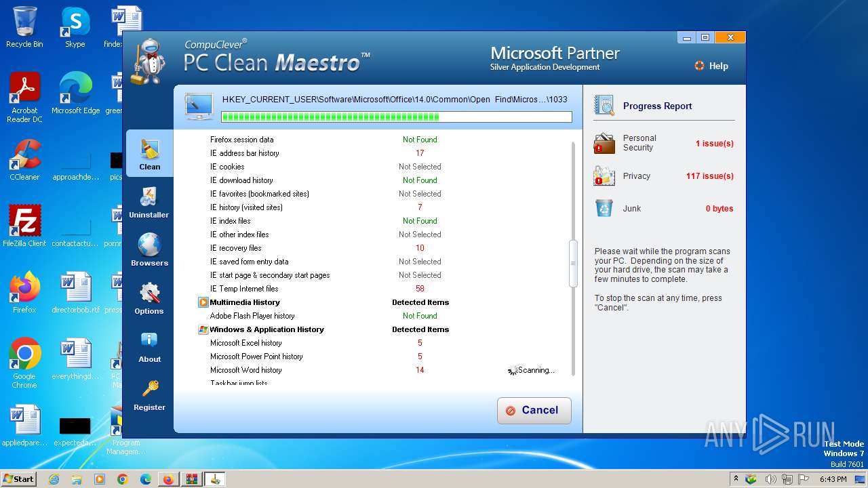Screen dimensions: 868x488
Task: Select the 'Microsoft Word history' row
Action: [383, 370]
